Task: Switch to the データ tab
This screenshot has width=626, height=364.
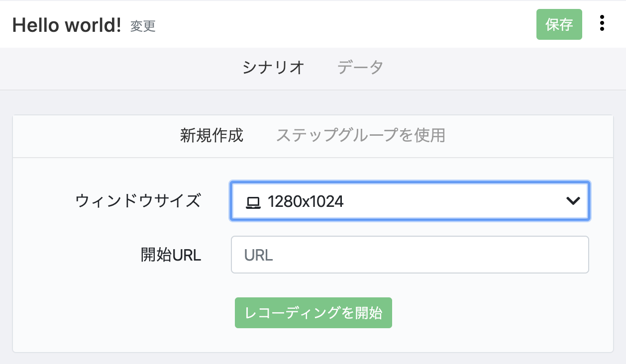Action: tap(360, 67)
